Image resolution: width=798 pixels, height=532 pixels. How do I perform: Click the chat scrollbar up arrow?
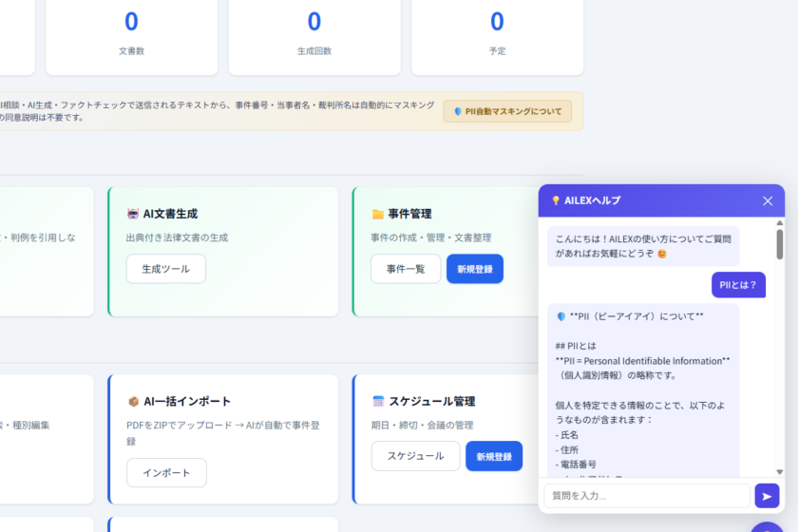pyautogui.click(x=780, y=223)
